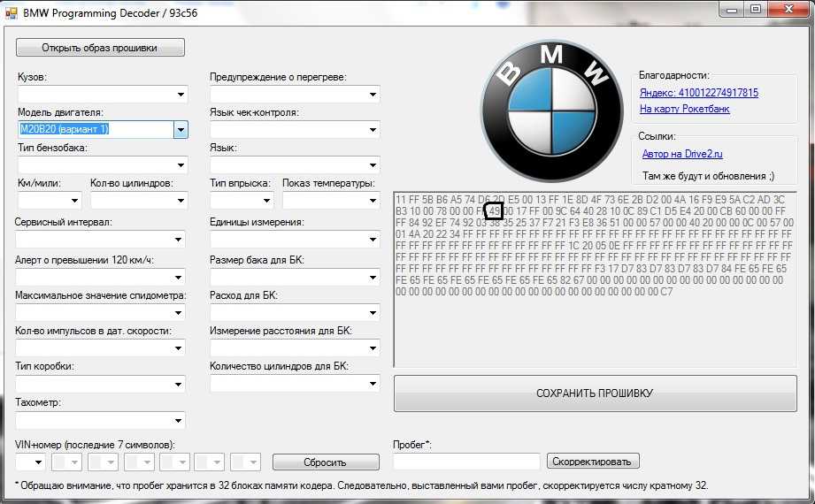Open the Кузов dropdown
The width and height of the screenshot is (815, 504).
[103, 95]
